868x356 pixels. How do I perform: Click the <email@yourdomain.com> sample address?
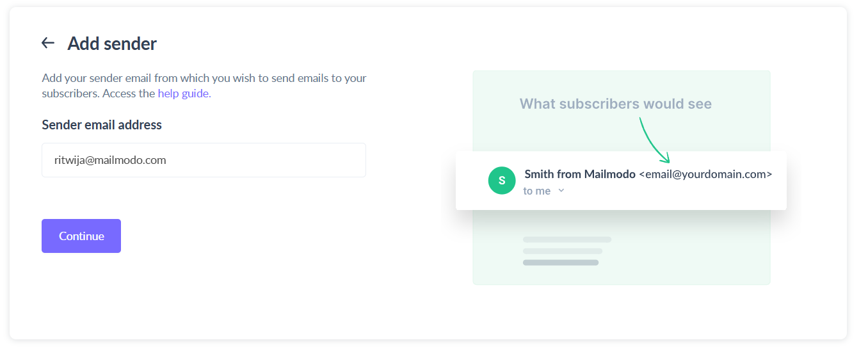[x=705, y=174]
